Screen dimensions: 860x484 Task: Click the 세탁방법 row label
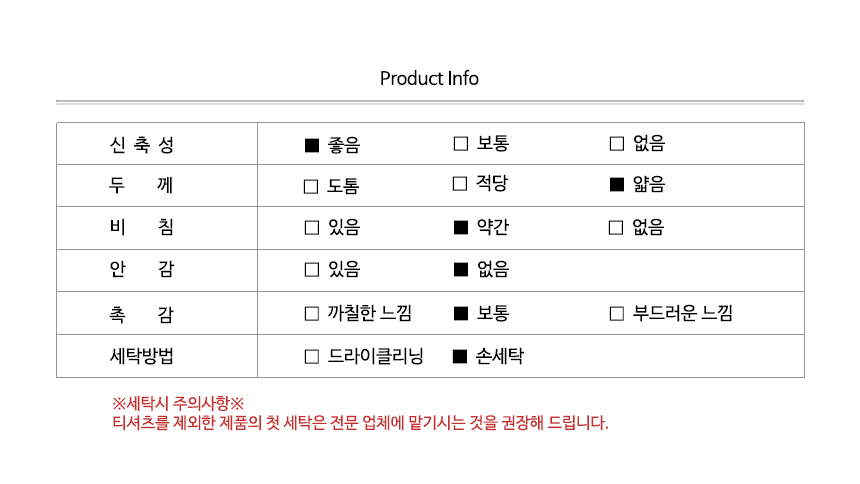point(141,356)
